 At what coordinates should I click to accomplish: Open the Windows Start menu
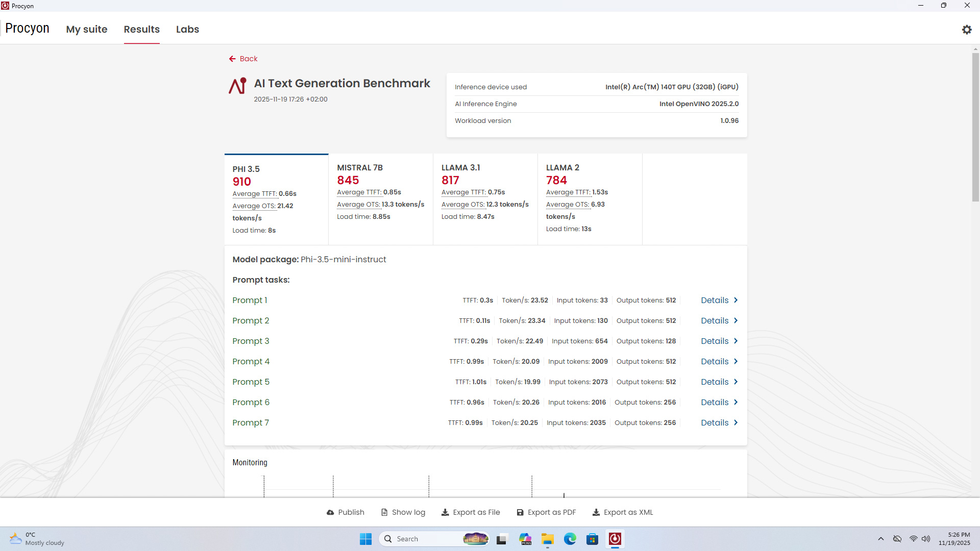tap(365, 539)
